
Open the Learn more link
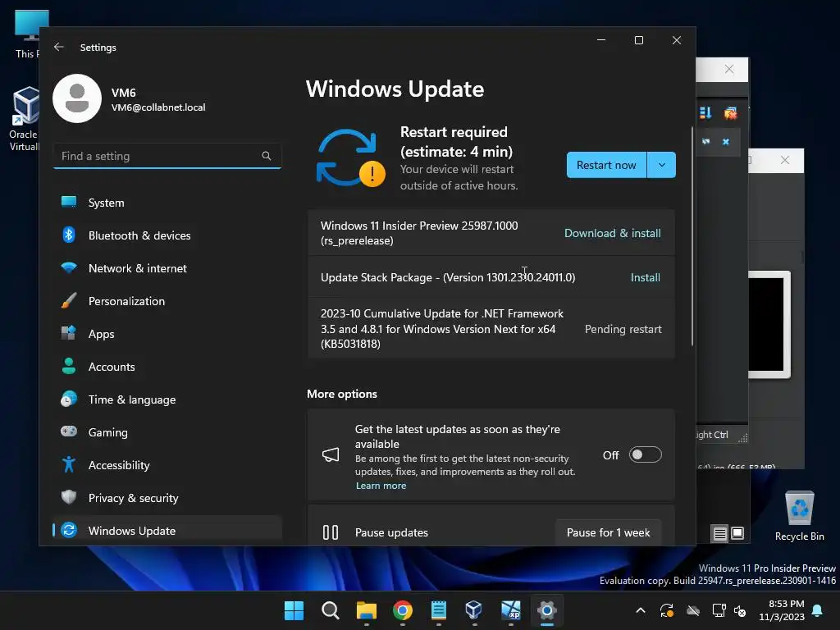tap(381, 486)
